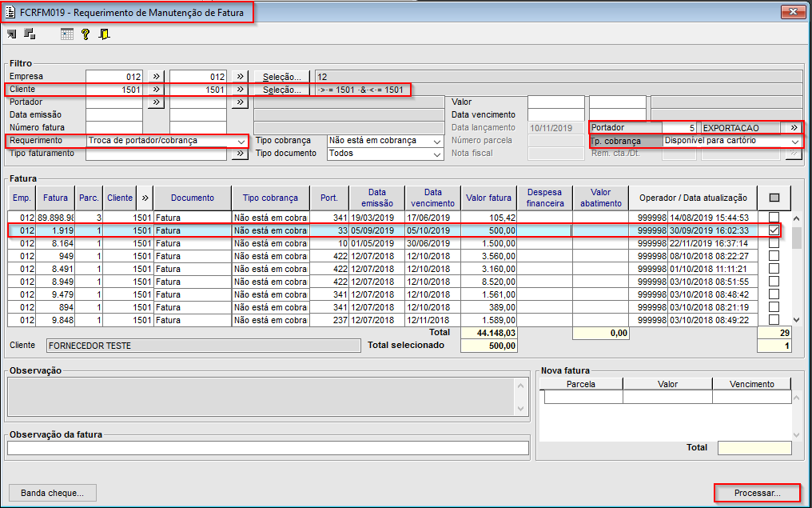
Task: Click Fatura grid scrollbar up arrow
Action: pyautogui.click(x=796, y=218)
